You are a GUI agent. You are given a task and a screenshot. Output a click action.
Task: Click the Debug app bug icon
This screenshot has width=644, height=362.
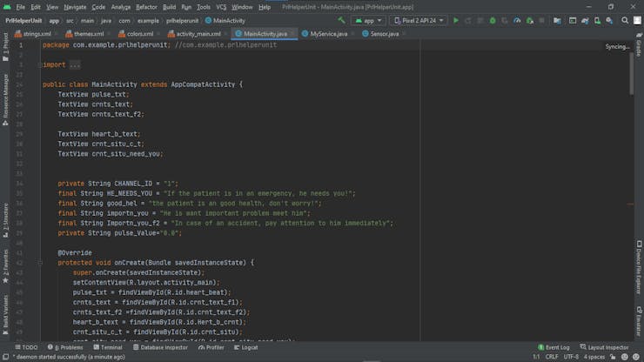[x=493, y=20]
